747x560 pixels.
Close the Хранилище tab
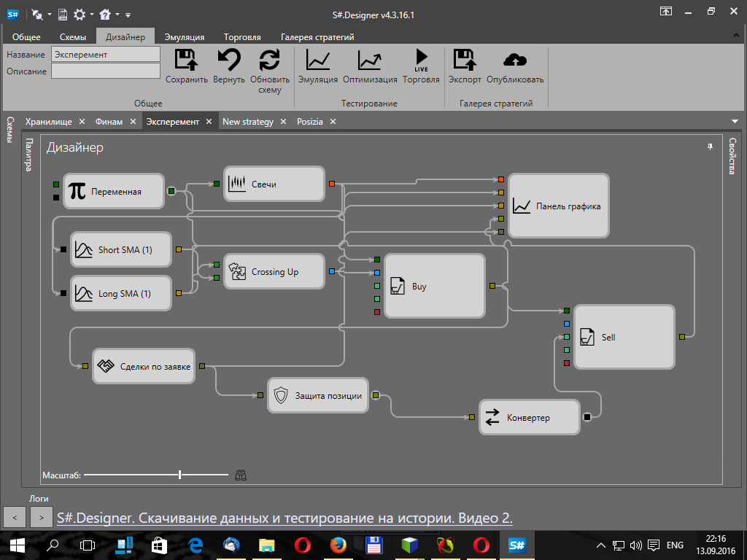(x=82, y=122)
